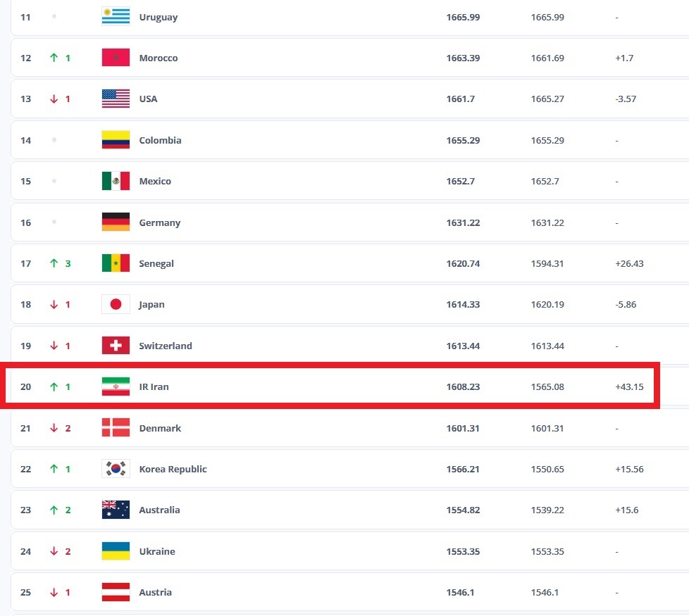Click the Australia flag icon
The width and height of the screenshot is (689, 616).
(x=116, y=510)
